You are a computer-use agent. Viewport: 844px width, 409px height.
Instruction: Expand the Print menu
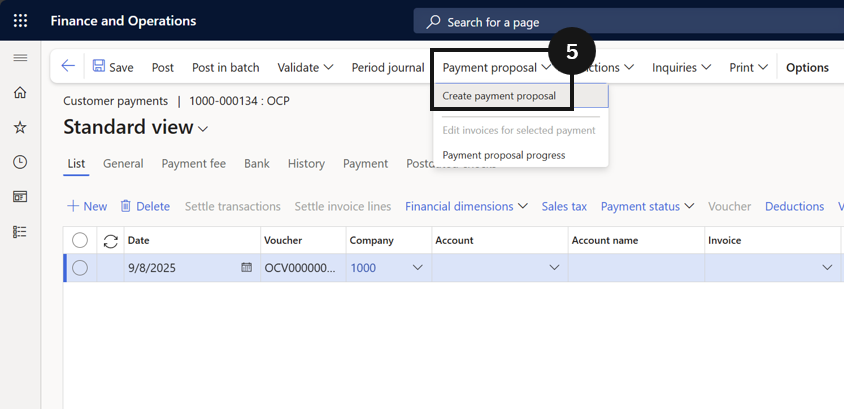[748, 67]
